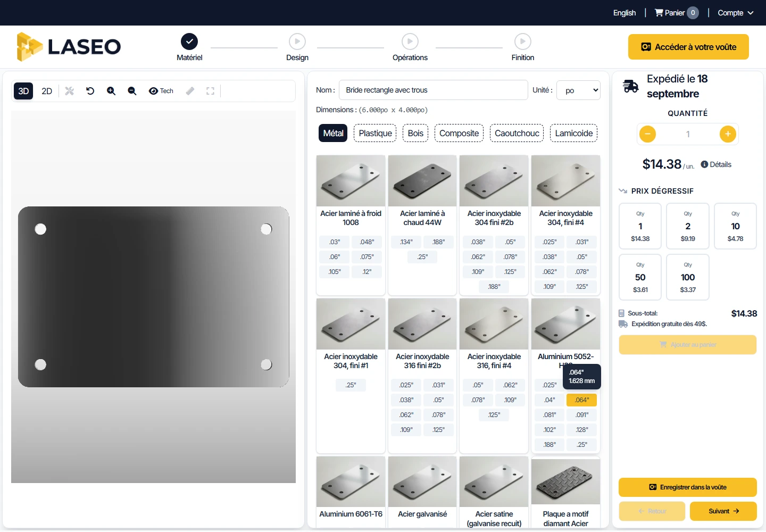The image size is (766, 532).
Task: Open the Panier shopping cart
Action: (x=677, y=13)
